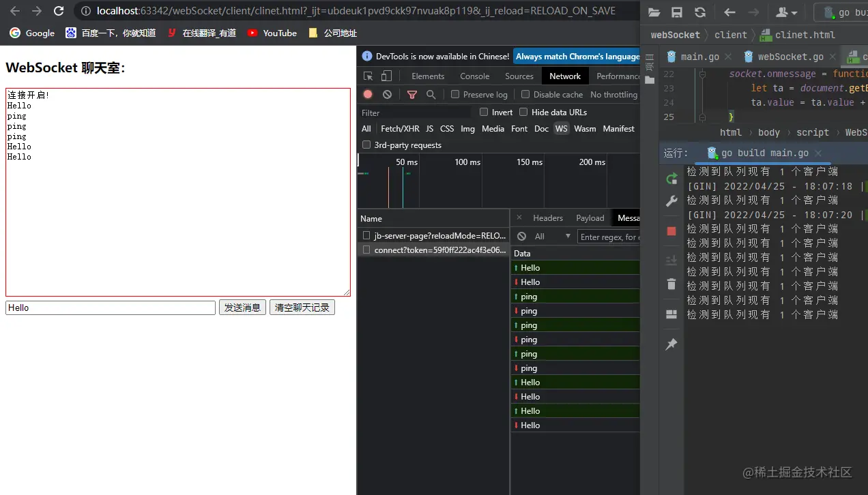Go forward in Chrome browser history
868x495 pixels.
(37, 11)
